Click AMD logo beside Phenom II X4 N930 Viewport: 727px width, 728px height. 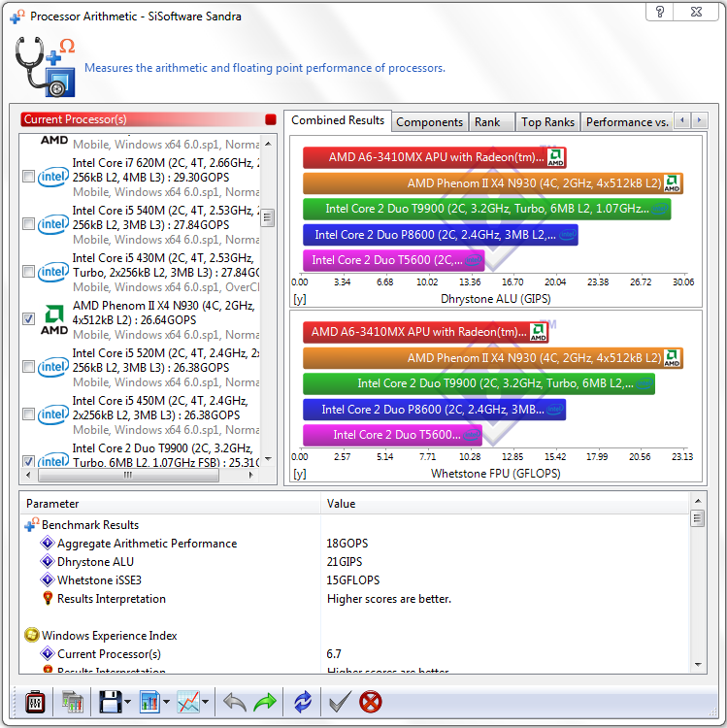tap(54, 319)
